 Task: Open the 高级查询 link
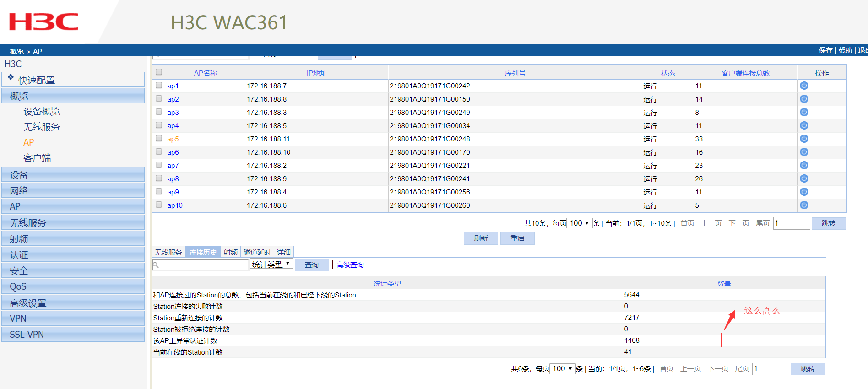click(350, 265)
